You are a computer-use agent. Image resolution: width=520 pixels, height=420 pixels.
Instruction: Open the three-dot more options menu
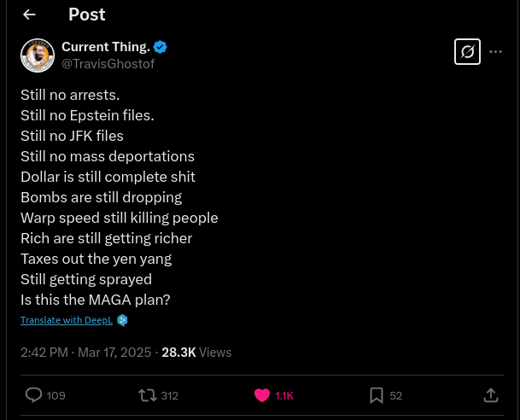click(x=496, y=52)
